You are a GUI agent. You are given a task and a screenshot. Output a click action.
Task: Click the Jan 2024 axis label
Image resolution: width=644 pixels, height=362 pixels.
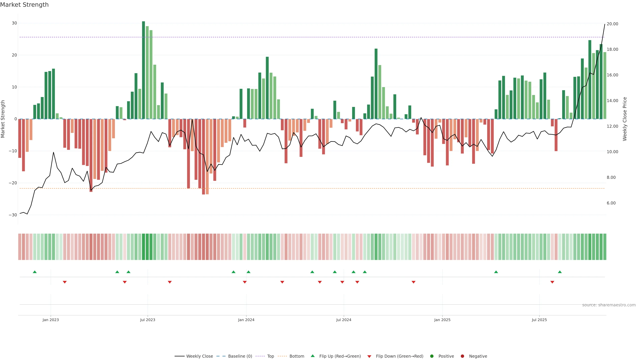[x=246, y=320]
